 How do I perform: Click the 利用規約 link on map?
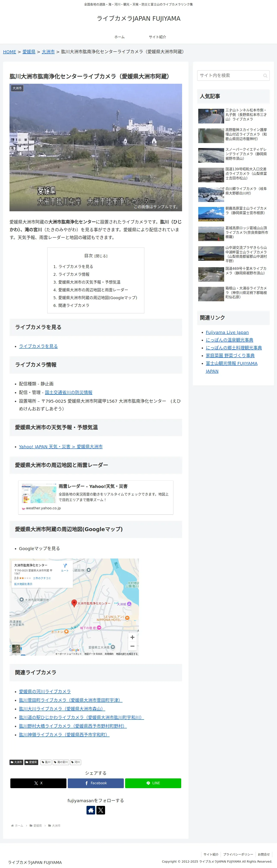pos(109,654)
